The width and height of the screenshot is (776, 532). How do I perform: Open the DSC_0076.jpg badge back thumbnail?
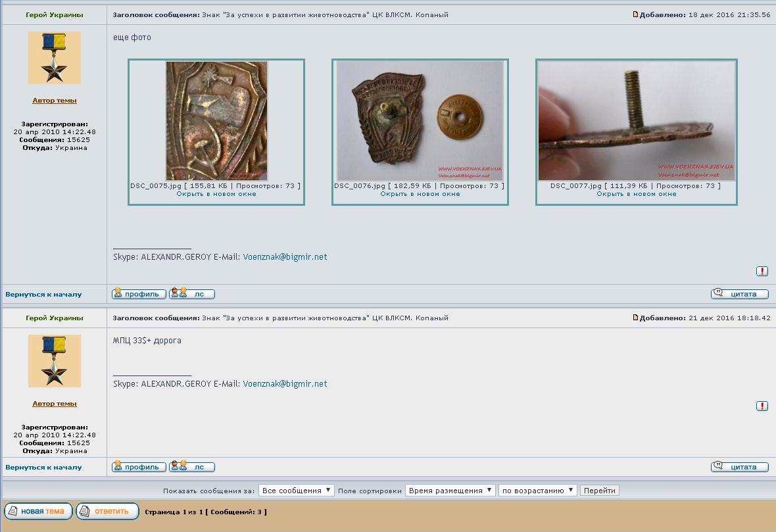[x=420, y=120]
